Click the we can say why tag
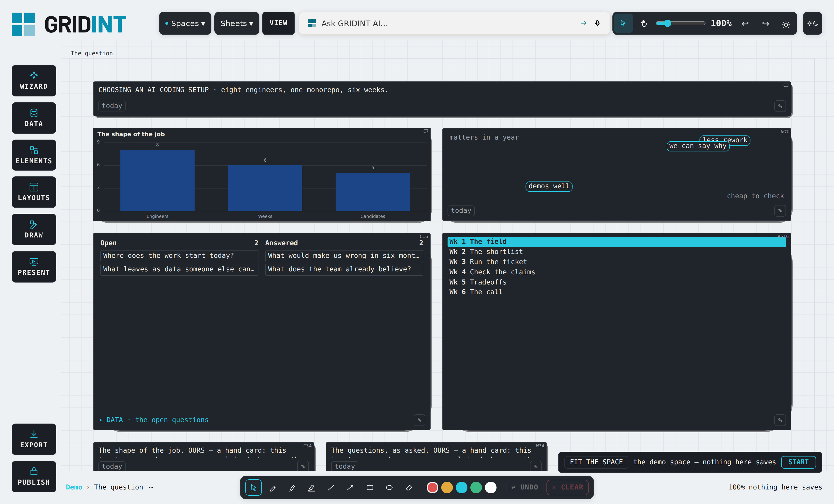 (698, 146)
